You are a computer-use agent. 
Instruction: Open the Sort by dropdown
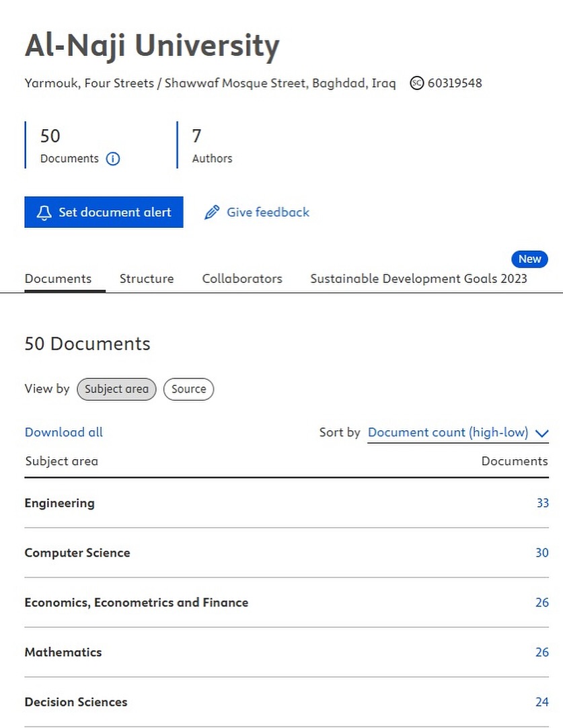click(x=448, y=433)
